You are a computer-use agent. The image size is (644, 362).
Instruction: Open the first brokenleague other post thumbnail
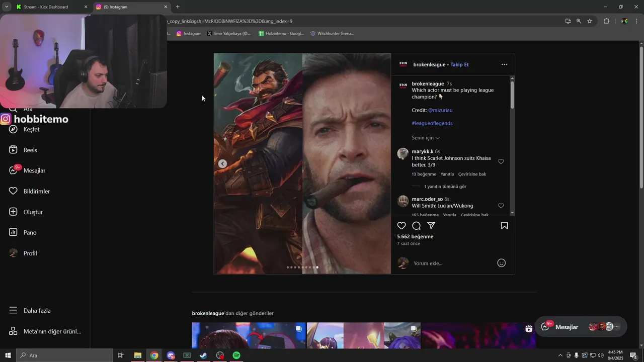pyautogui.click(x=249, y=335)
